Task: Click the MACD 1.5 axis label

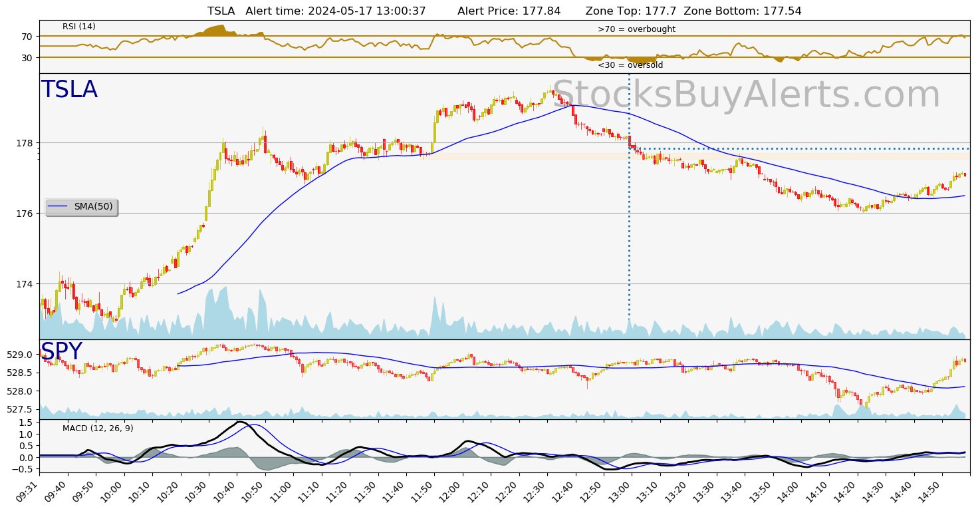Action: 26,423
